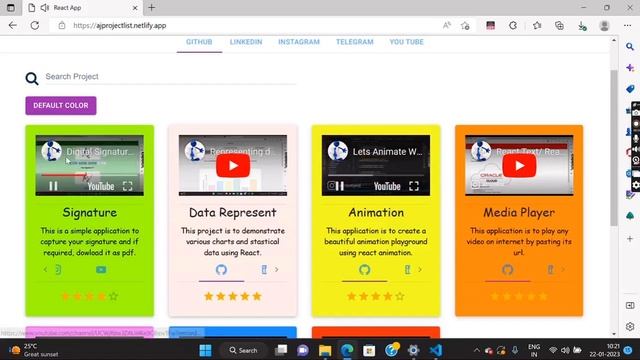Open a new browser tab
640x360 pixels.
pos(152,7)
